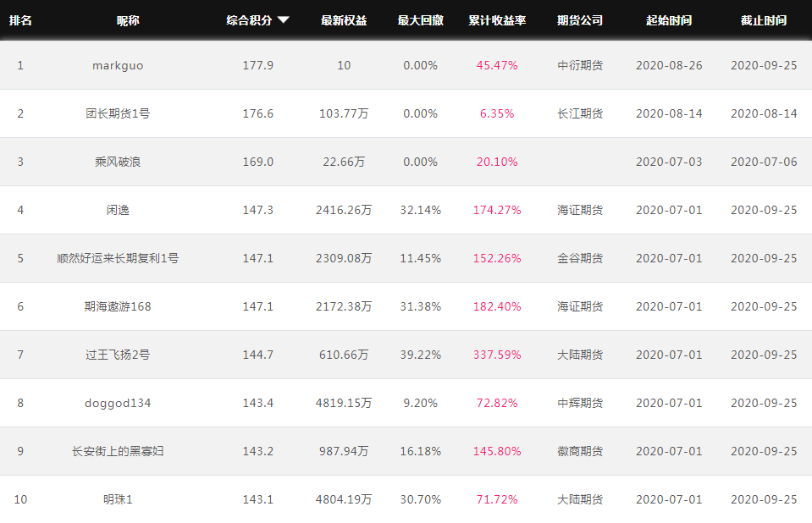Select the 4804.19万 equity cell

[344, 499]
